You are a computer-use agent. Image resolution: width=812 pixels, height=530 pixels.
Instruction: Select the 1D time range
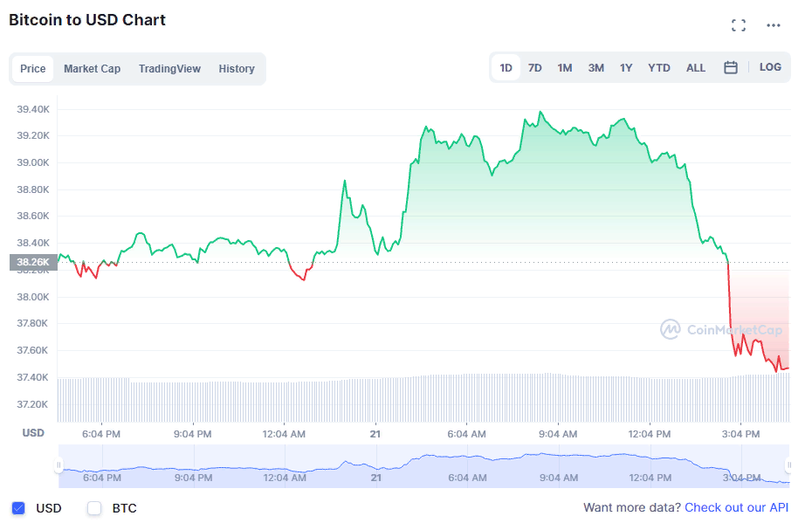coord(506,68)
